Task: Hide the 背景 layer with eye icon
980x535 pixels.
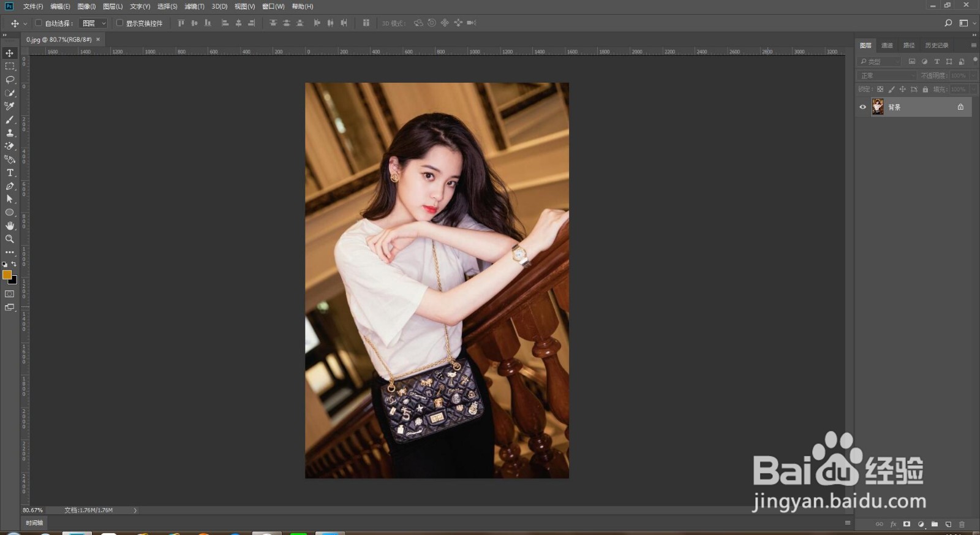Action: (863, 107)
